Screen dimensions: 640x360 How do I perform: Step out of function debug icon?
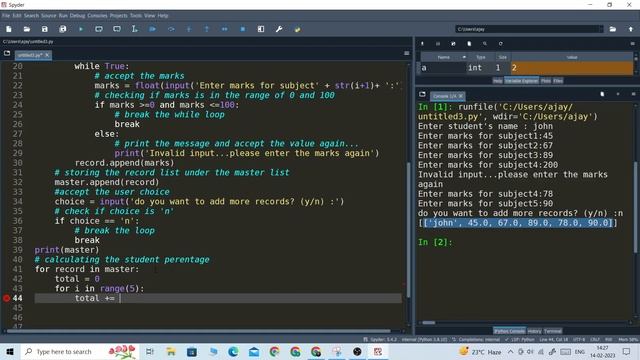207,29
